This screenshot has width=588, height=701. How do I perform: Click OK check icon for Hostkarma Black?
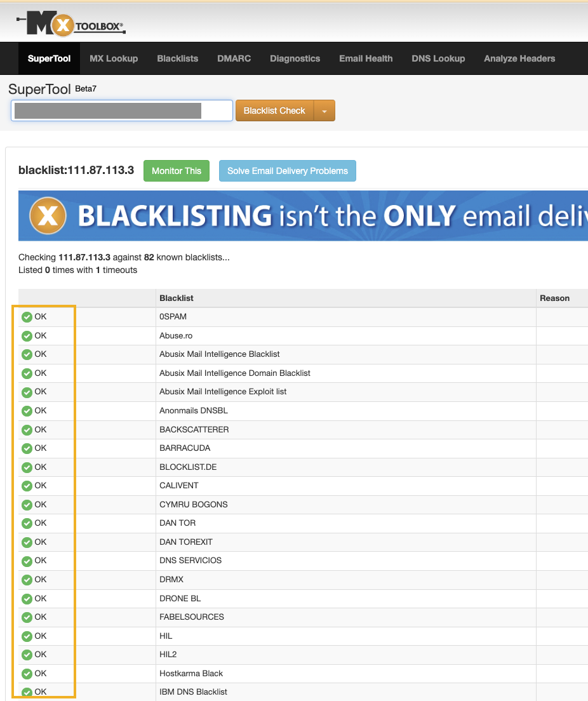pos(27,674)
